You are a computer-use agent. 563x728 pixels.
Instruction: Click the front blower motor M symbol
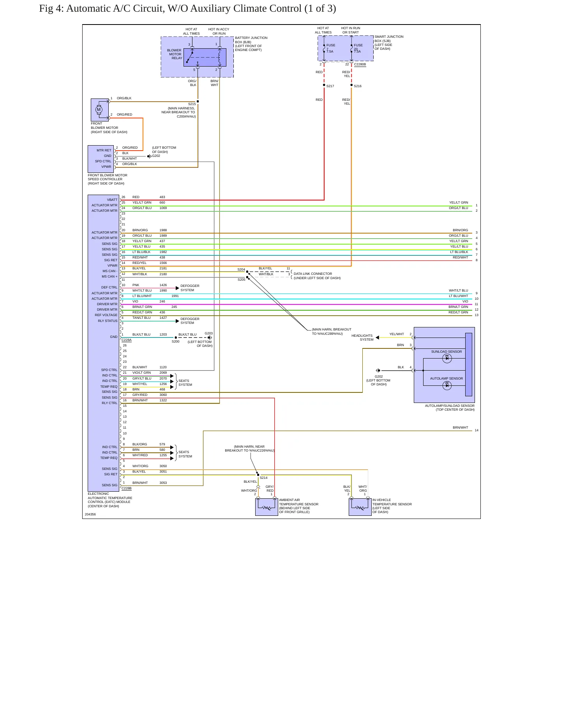point(99,110)
